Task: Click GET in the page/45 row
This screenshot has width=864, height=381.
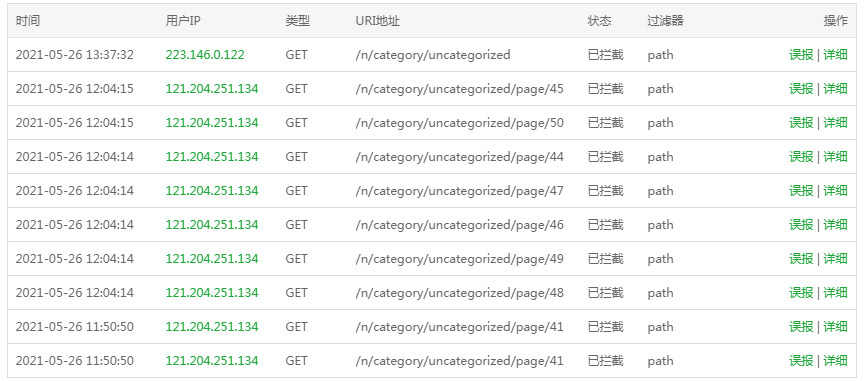Action: coord(296,89)
